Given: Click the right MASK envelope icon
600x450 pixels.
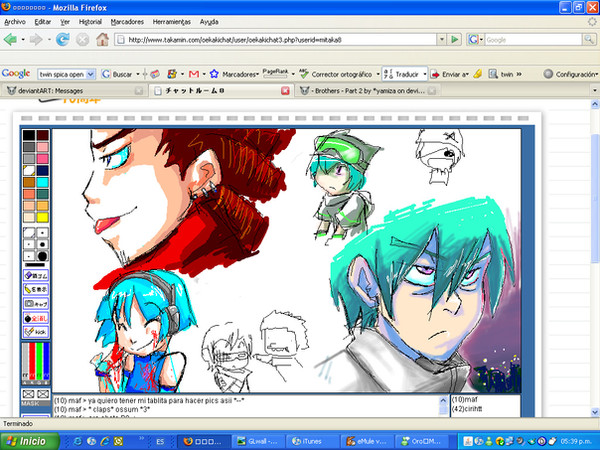Looking at the screenshot, I should click(43, 394).
